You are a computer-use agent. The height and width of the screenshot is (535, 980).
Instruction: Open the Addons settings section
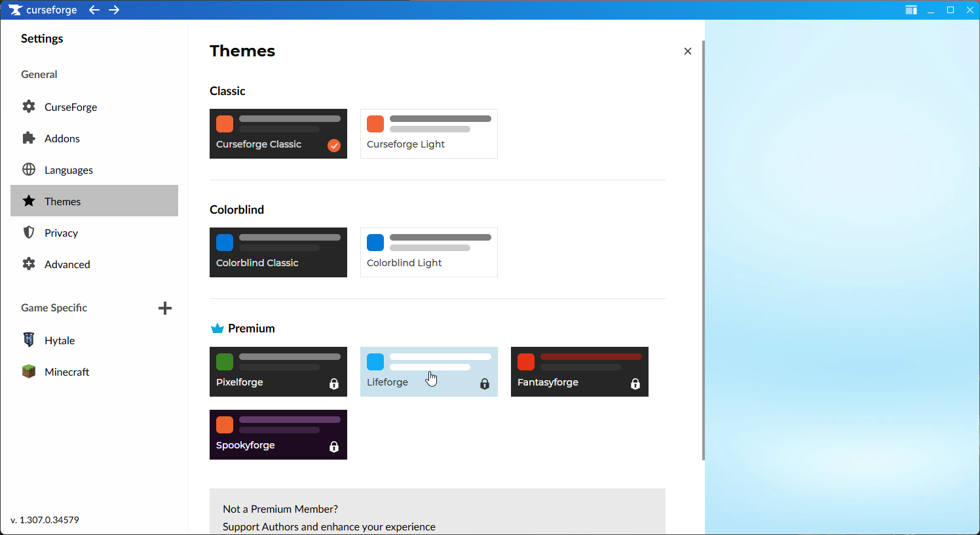point(94,138)
